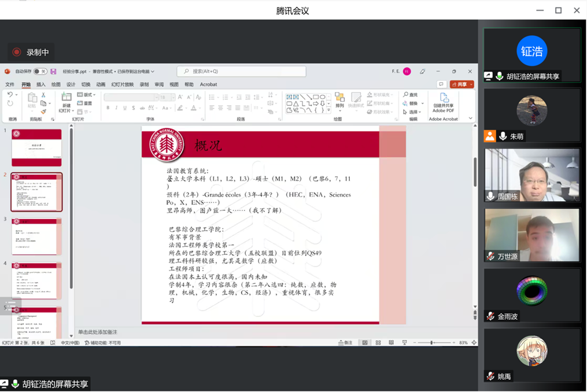Click the Format Painter brush icon

click(43, 112)
